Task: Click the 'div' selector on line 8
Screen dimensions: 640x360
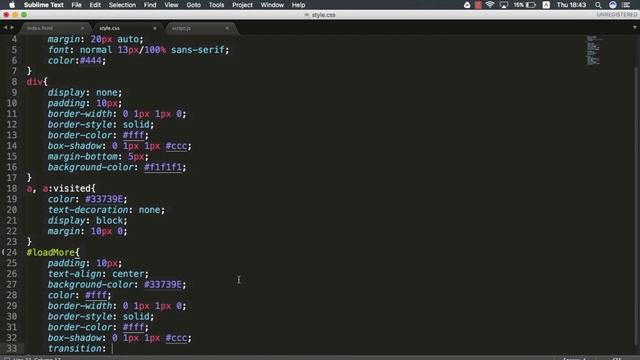Action: [x=34, y=82]
